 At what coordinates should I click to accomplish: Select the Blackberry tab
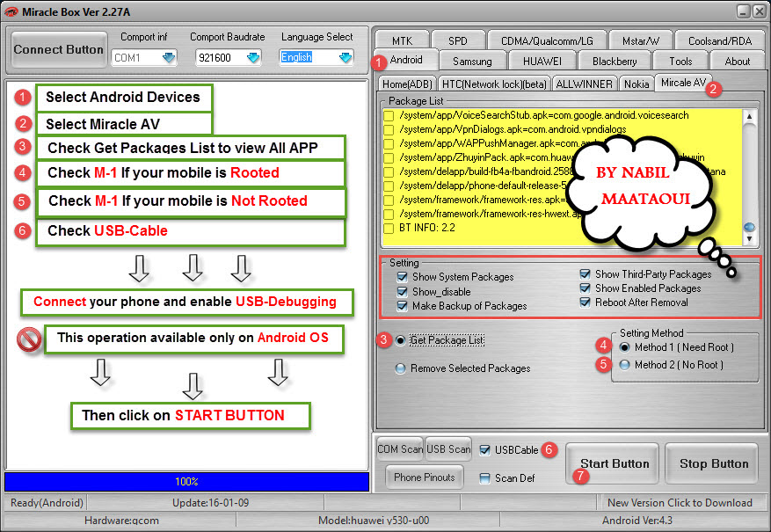click(x=615, y=62)
